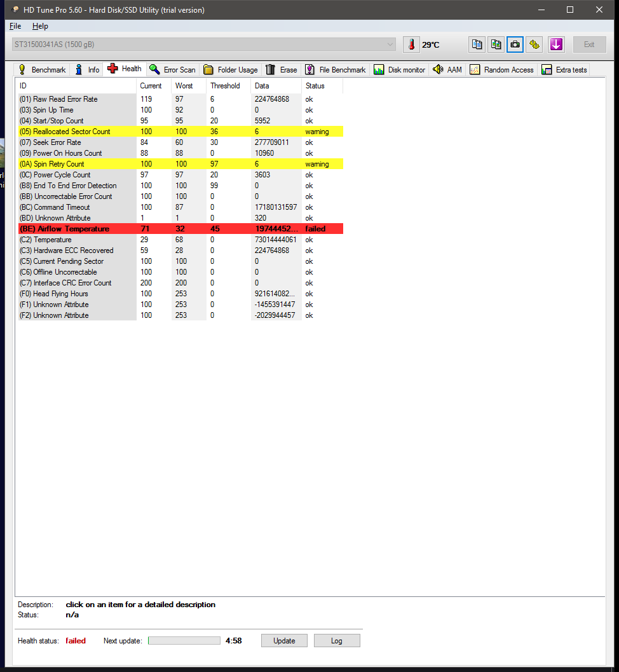Select the (BD) Unknown Attribute row
Image resolution: width=619 pixels, height=672 pixels.
180,218
